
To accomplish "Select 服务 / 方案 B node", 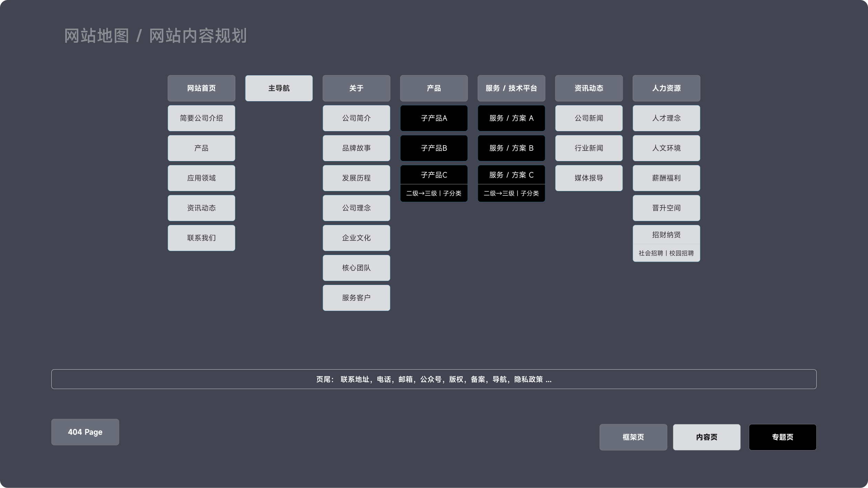I will click(511, 148).
